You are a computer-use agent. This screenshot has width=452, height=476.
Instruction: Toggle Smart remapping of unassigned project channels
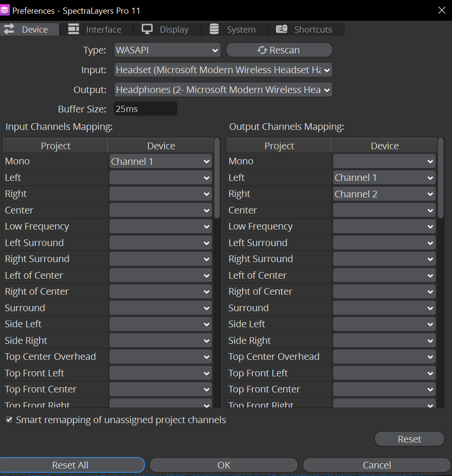tap(9, 420)
